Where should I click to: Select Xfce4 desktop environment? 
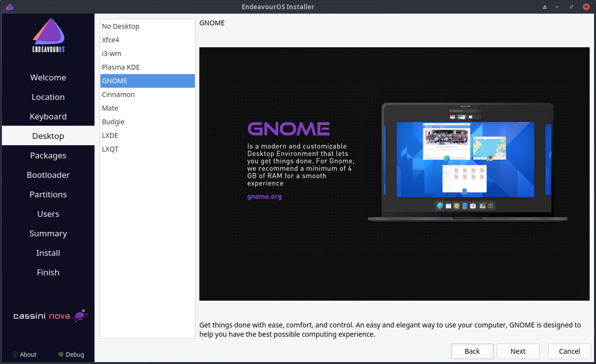(x=111, y=40)
